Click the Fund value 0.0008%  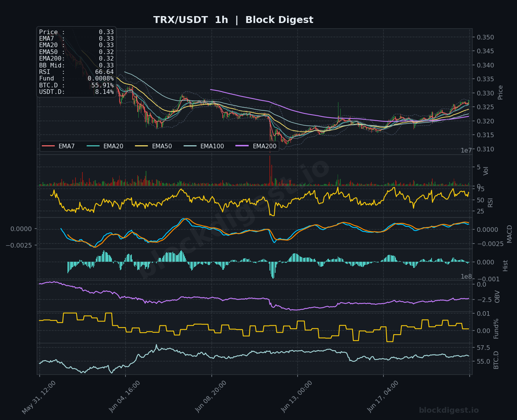100,79
